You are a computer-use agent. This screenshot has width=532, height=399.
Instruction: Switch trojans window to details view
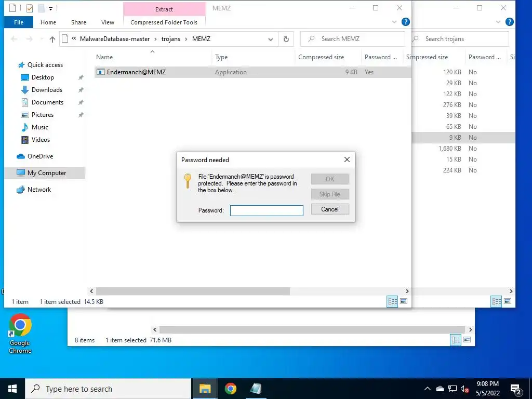click(x=496, y=301)
